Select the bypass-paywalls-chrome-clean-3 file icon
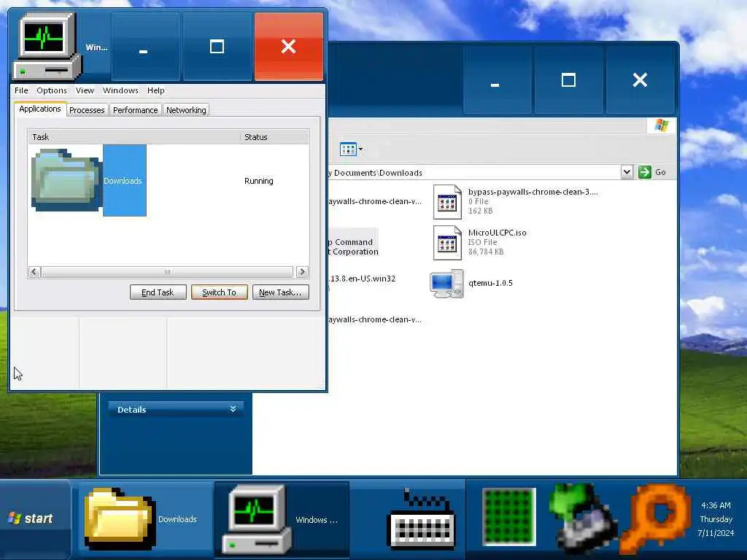 click(x=447, y=202)
